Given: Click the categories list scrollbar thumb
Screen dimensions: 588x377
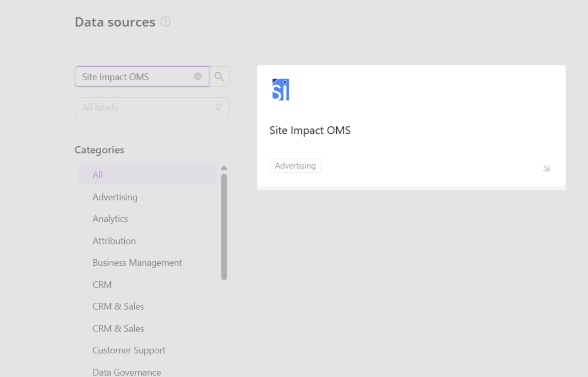Looking at the screenshot, I should pos(224,227).
